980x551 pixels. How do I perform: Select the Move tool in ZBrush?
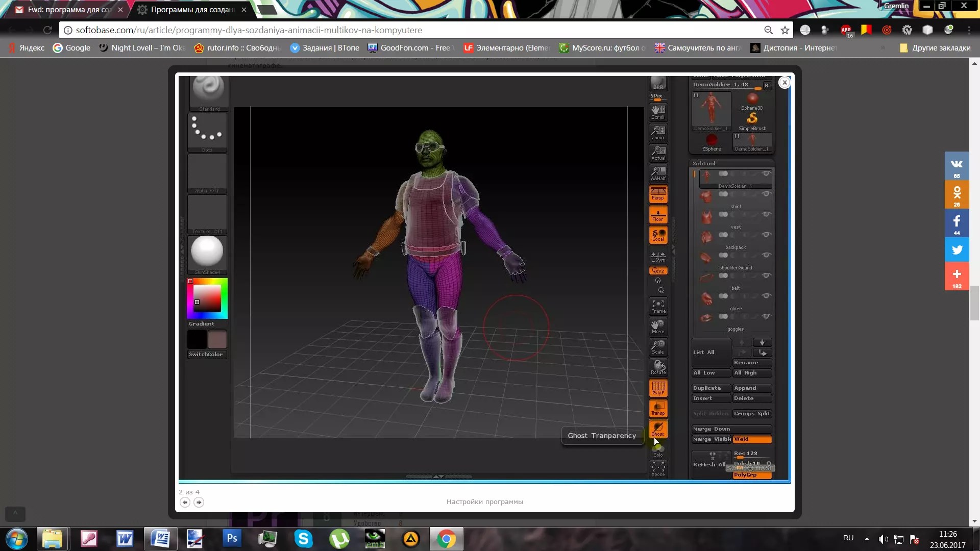[657, 327]
